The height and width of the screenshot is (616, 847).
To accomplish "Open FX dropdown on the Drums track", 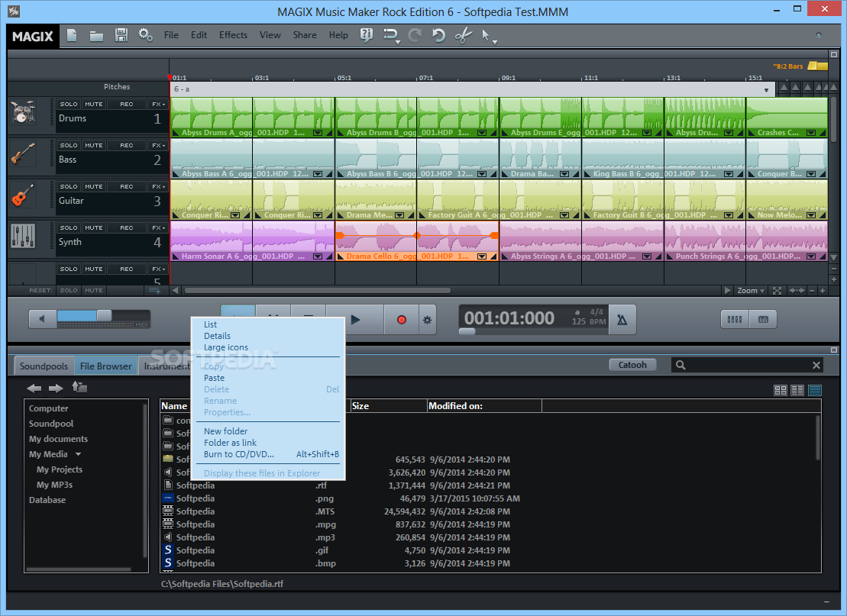I will [158, 104].
